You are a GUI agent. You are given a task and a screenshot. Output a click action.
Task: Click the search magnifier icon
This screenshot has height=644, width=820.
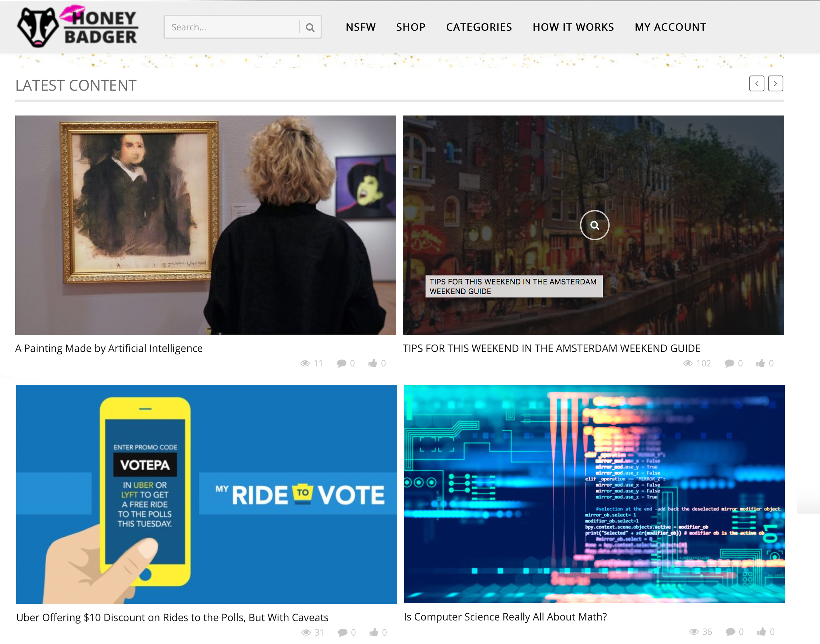(x=310, y=27)
